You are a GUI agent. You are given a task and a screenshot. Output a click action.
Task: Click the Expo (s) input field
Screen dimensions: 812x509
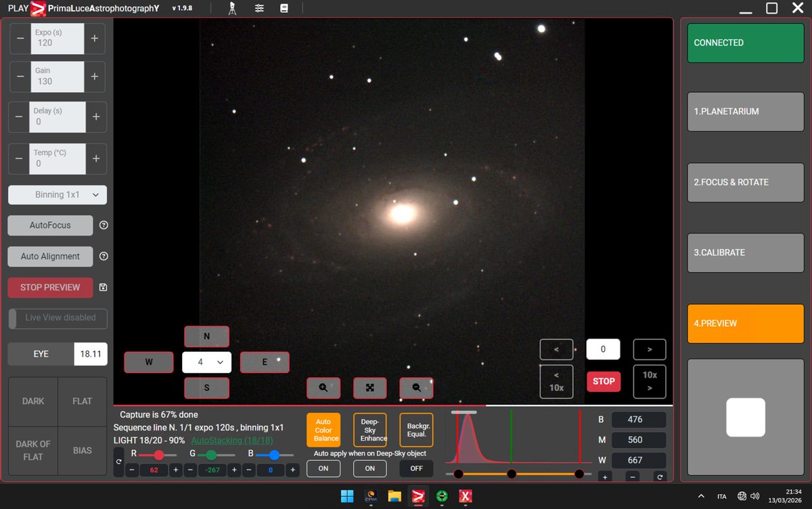pos(57,39)
